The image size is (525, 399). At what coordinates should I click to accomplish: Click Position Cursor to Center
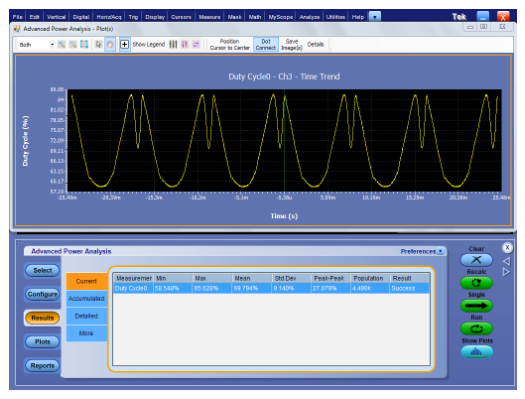click(230, 45)
